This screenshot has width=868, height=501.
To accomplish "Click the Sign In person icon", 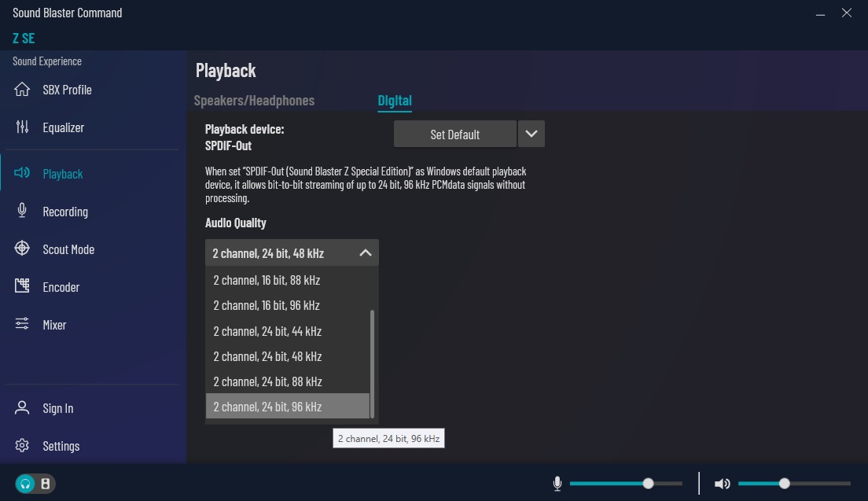I will point(22,407).
